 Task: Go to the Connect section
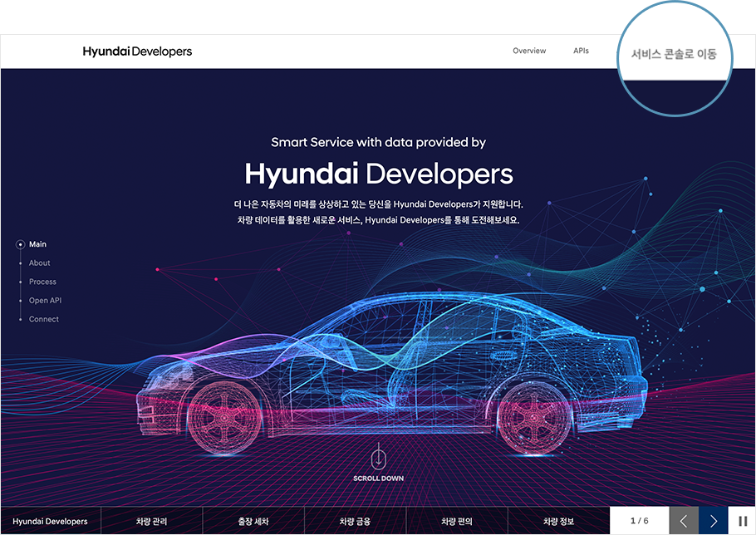[43, 319]
